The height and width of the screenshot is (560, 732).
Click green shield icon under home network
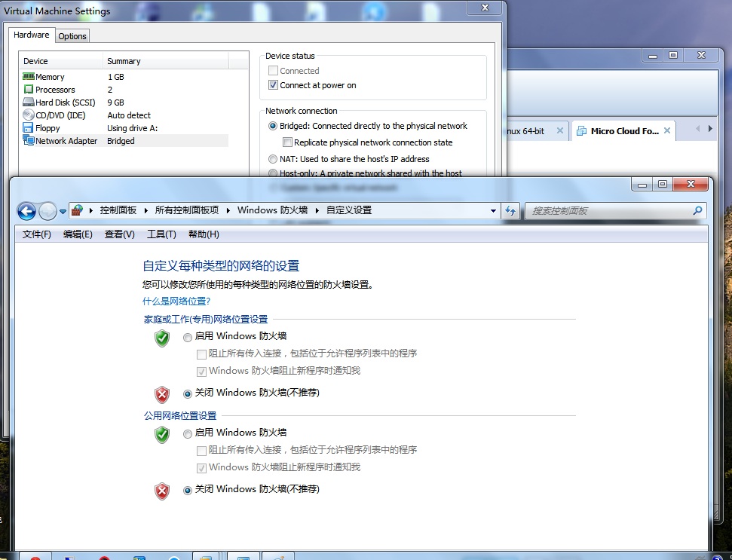tap(162, 338)
